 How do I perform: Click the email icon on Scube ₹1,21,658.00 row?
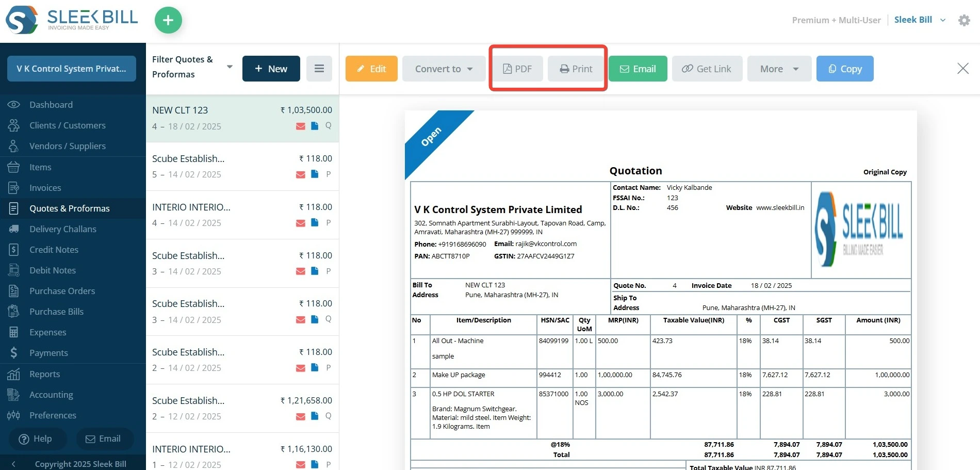tap(301, 417)
